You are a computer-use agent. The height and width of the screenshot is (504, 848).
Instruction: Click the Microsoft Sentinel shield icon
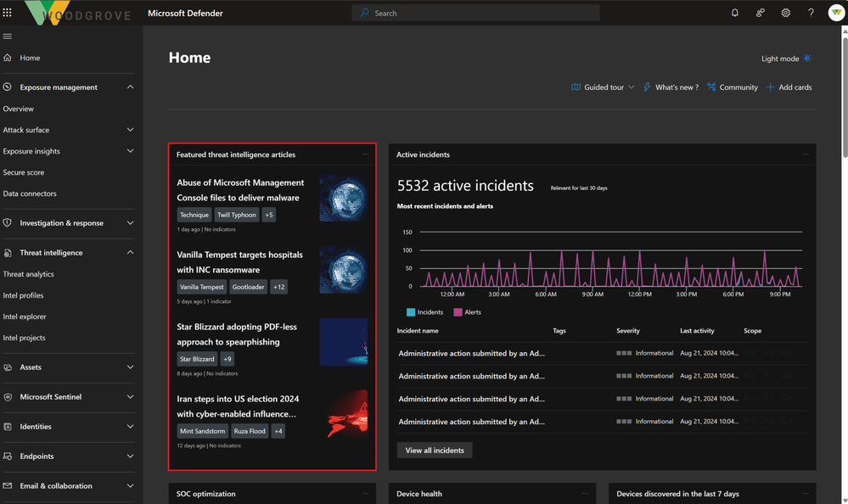[x=8, y=396]
